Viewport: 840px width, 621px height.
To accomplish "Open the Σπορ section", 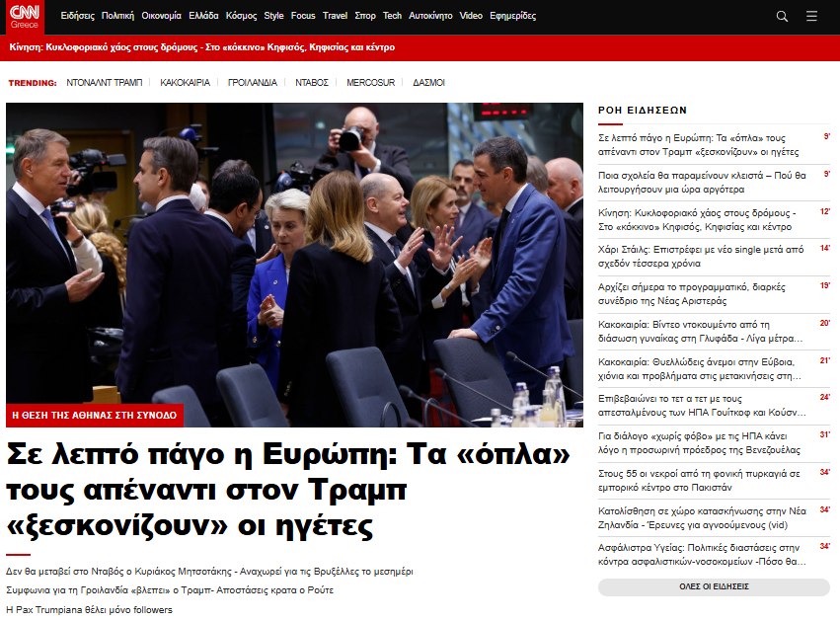I will (365, 16).
